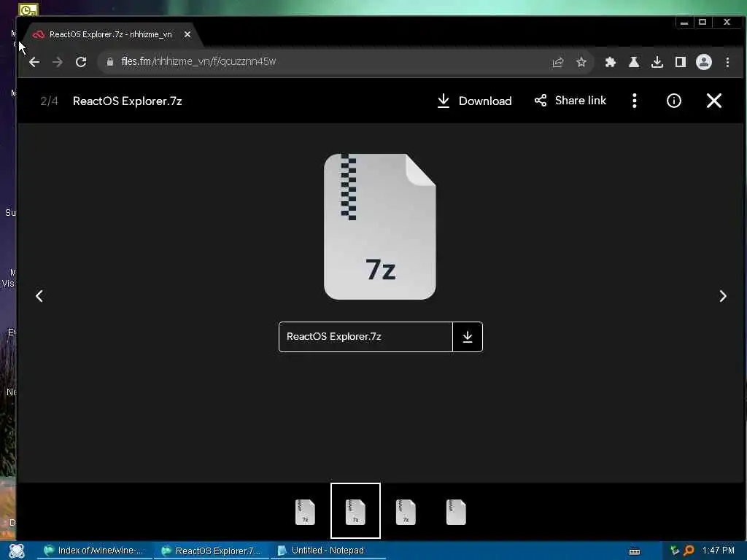Open the browser downloads icon
Image resolution: width=747 pixels, height=560 pixels.
click(x=657, y=63)
